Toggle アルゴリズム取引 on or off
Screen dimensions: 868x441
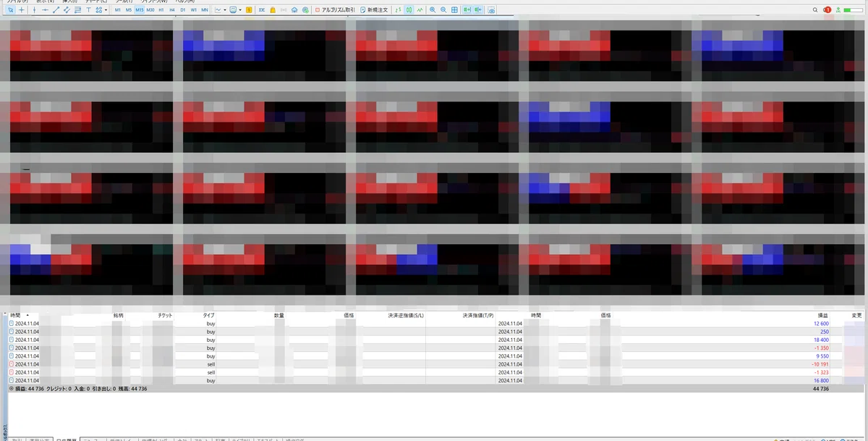336,10
